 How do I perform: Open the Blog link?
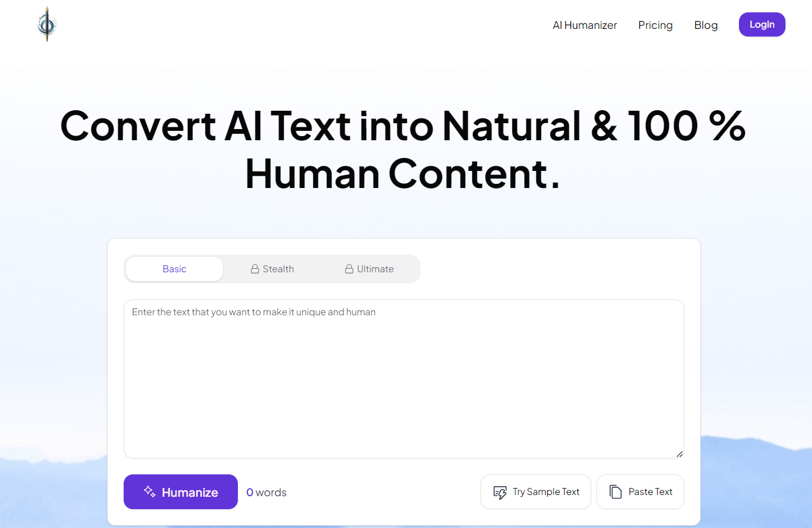coord(705,25)
